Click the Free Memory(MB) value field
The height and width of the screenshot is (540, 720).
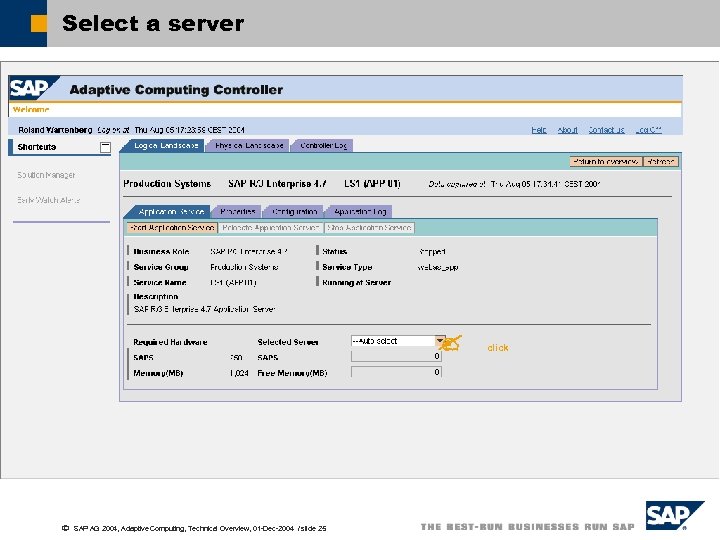click(396, 372)
